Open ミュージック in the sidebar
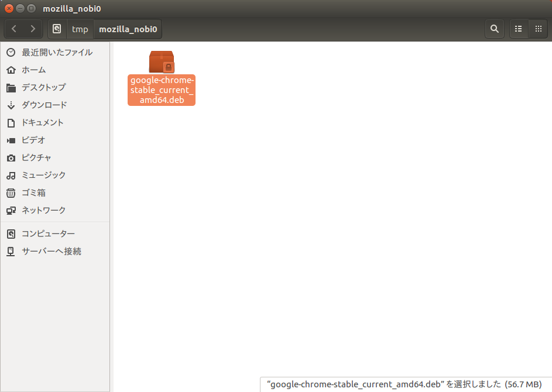 pyautogui.click(x=44, y=176)
